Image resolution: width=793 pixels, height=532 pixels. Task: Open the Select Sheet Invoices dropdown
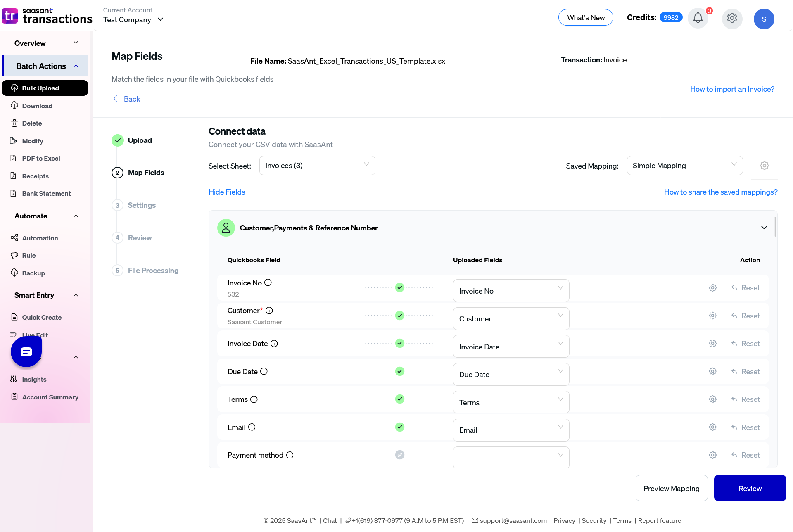click(x=317, y=166)
